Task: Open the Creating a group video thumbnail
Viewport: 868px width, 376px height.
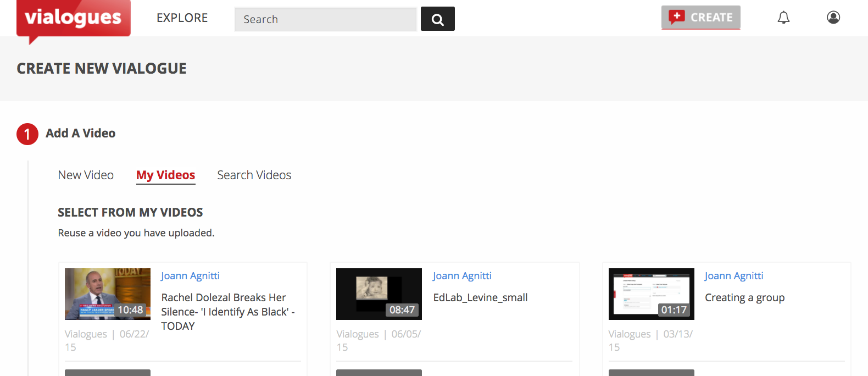Action: (652, 294)
